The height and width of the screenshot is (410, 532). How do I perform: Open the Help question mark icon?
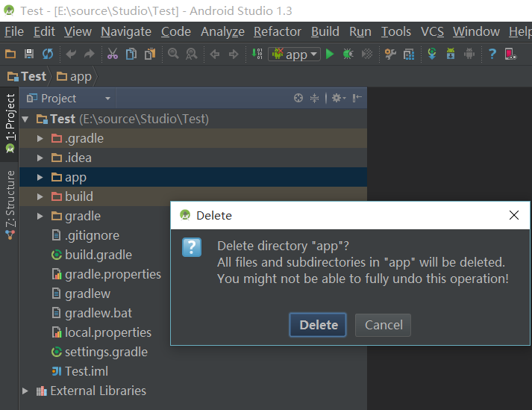492,54
